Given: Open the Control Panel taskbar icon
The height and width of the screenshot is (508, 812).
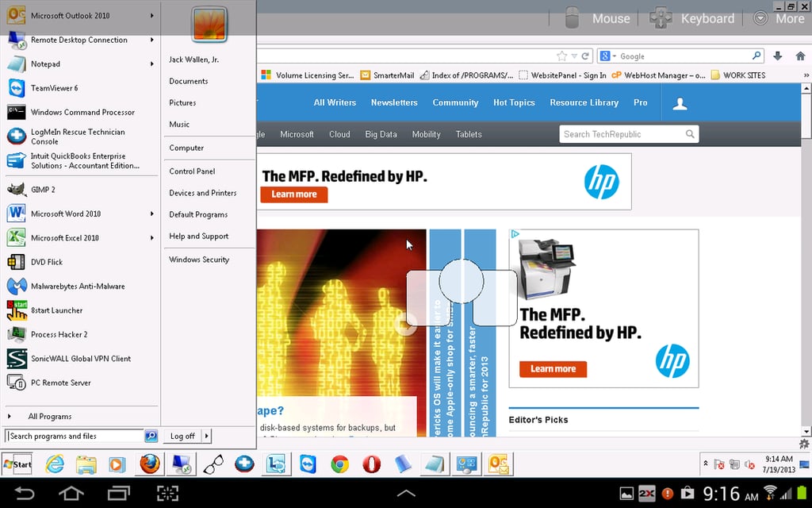Looking at the screenshot, I should coord(466,464).
